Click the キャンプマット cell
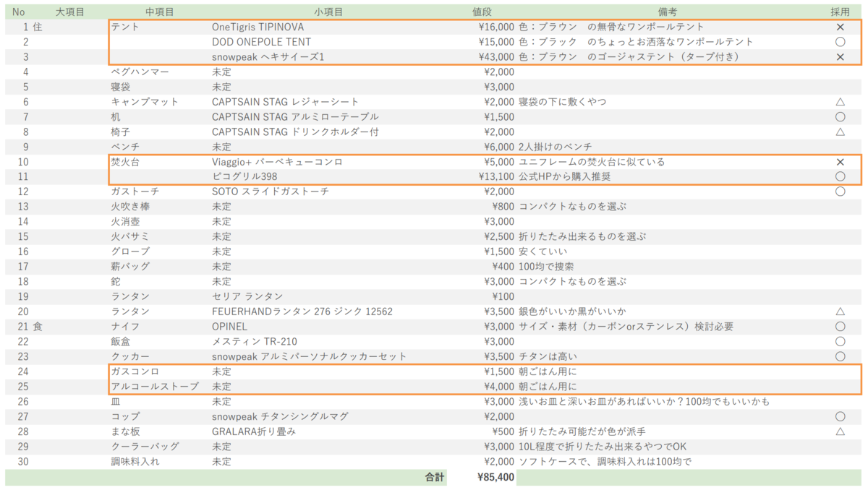 (x=145, y=102)
